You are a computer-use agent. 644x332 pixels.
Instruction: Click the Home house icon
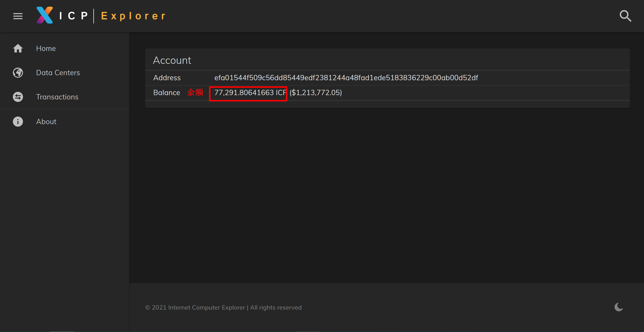pyautogui.click(x=18, y=48)
